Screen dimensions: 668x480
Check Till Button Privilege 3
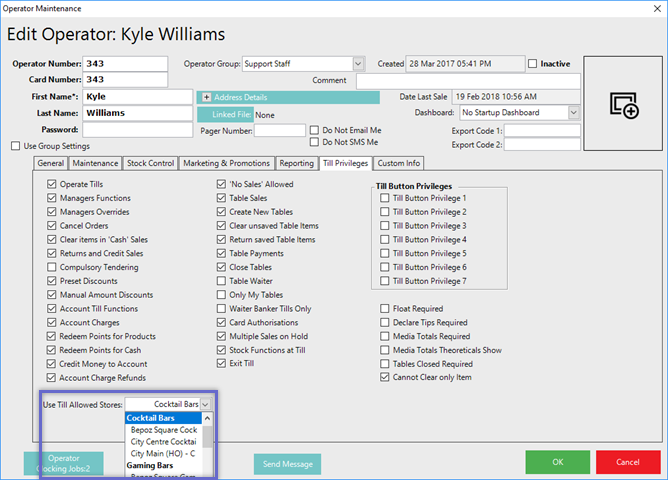pyautogui.click(x=385, y=226)
